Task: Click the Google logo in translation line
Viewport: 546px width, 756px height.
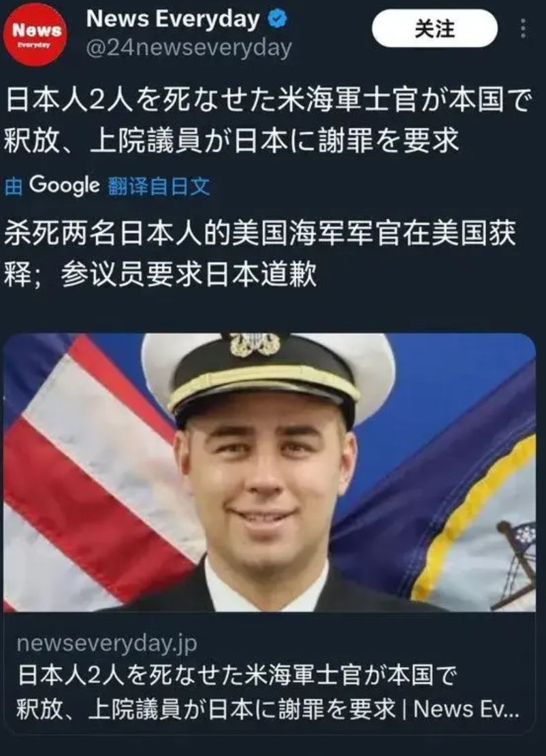Action: (x=64, y=185)
